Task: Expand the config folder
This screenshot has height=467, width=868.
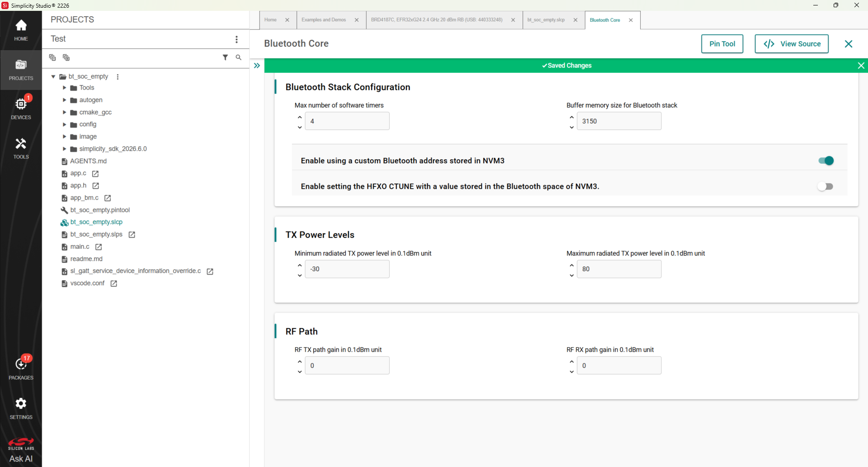Action: 64,124
